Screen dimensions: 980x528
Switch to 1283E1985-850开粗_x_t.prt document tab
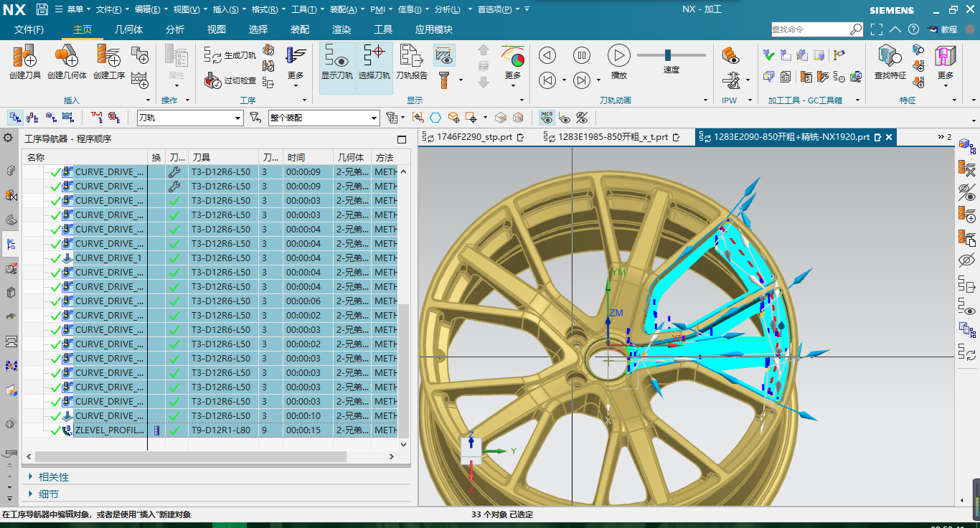click(x=612, y=137)
